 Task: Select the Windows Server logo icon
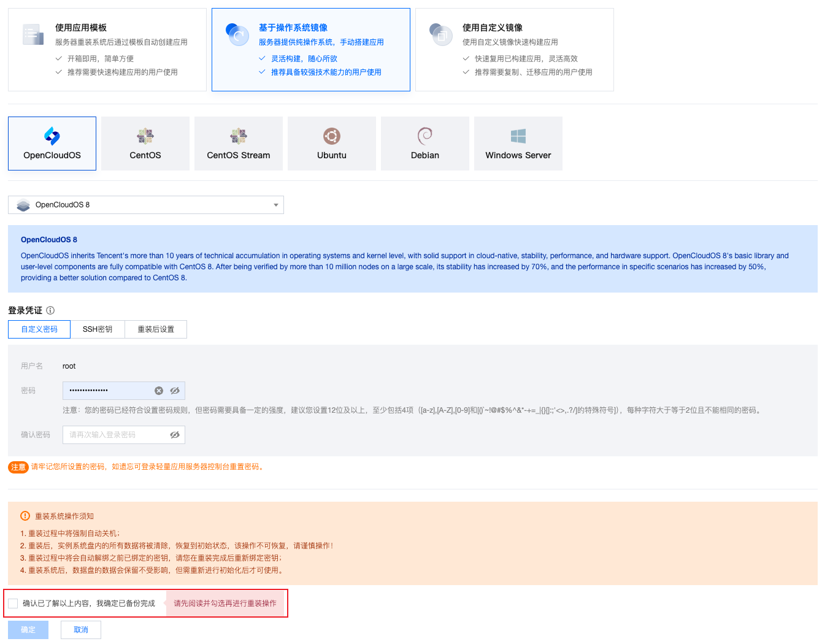pos(518,136)
